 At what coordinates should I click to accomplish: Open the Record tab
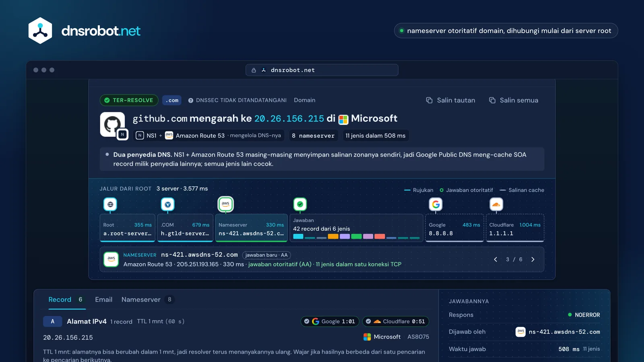click(67, 300)
